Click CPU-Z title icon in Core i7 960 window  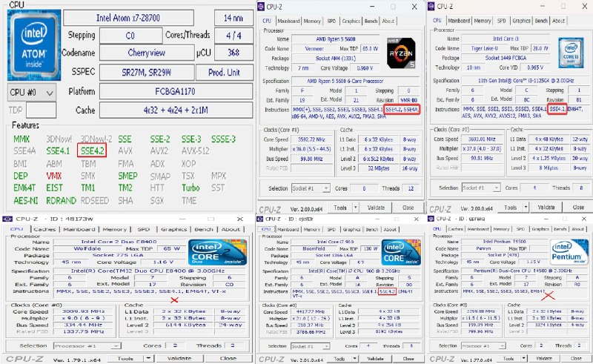[260, 219]
